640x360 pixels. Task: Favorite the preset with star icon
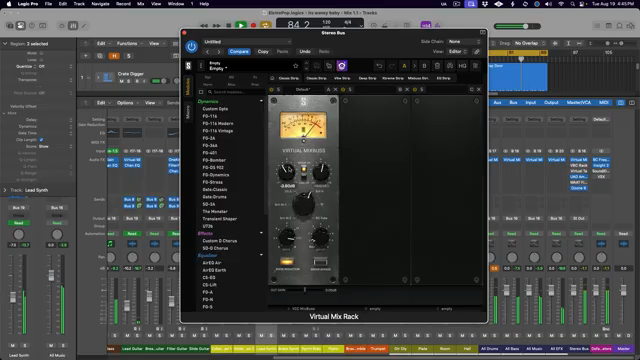[x=296, y=66]
